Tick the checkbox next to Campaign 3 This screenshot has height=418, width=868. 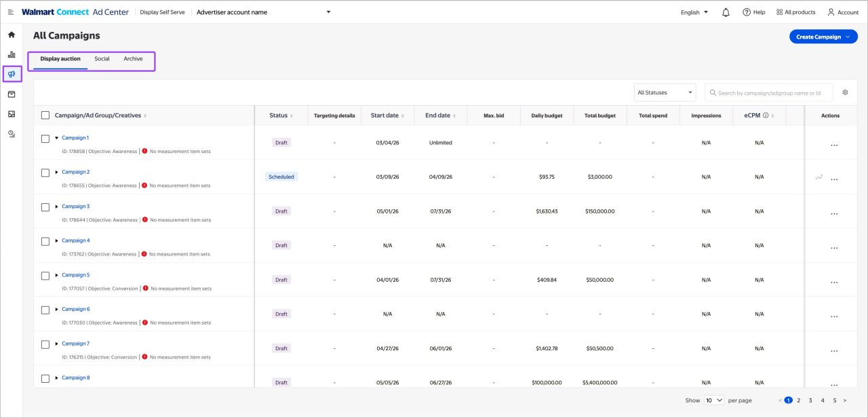45,207
